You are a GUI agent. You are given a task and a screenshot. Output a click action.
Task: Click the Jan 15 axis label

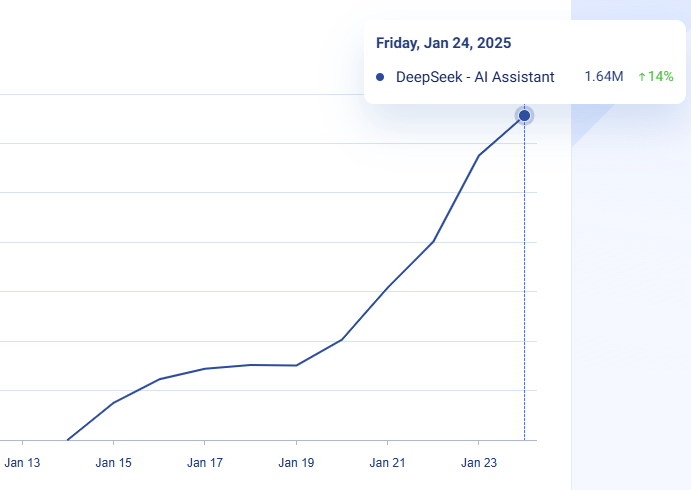tap(113, 463)
